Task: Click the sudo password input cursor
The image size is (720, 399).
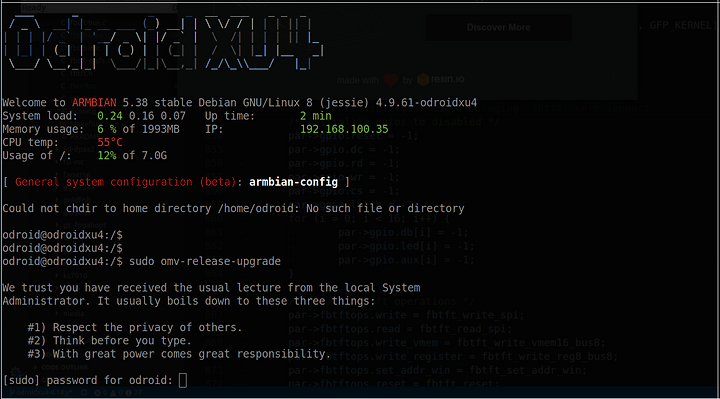Action: point(183,380)
